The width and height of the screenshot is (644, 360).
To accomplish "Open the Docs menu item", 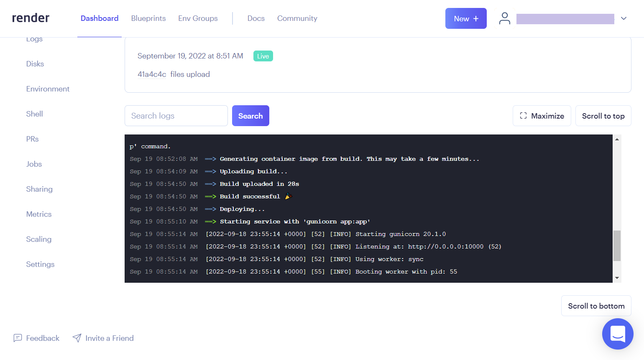I will pyautogui.click(x=256, y=18).
